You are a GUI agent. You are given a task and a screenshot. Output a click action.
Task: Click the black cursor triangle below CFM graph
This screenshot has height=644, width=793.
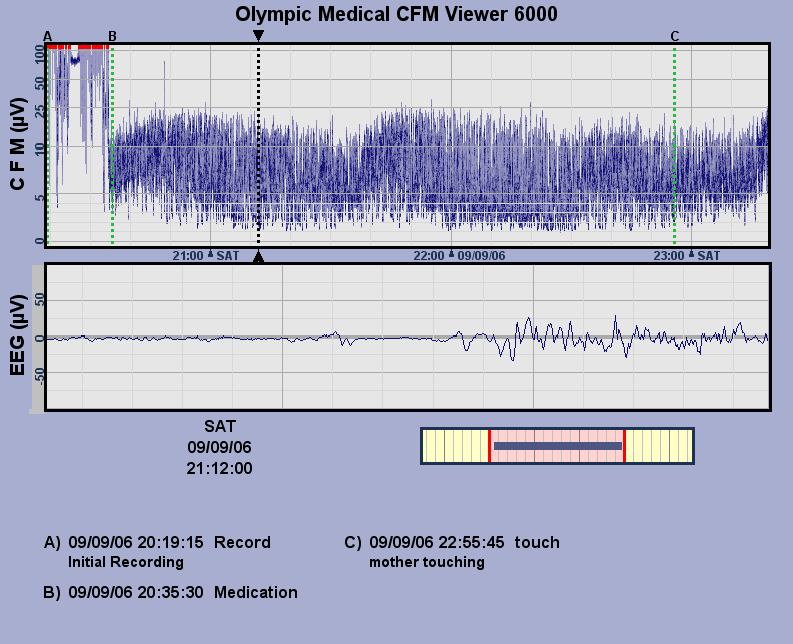(x=258, y=256)
